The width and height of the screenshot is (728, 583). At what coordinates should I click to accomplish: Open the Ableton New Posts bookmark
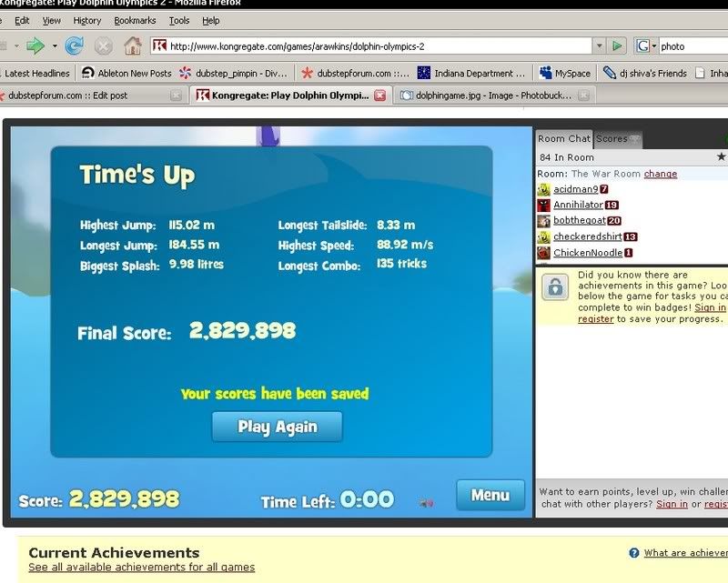(x=126, y=74)
